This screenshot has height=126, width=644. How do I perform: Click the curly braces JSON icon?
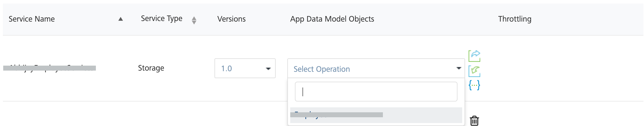coord(474,85)
